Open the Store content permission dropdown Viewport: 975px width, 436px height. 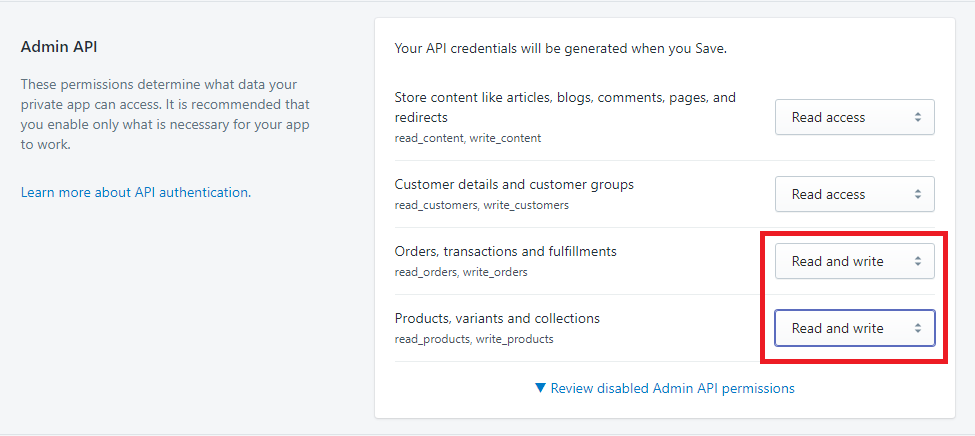tap(854, 117)
